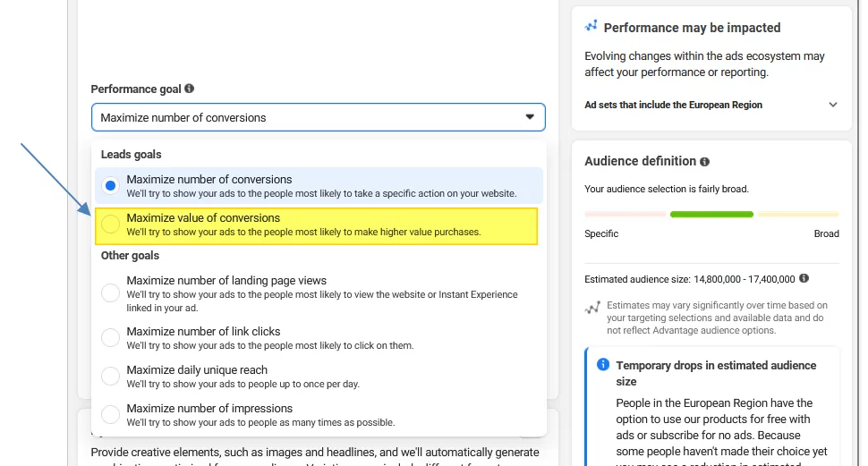Screen dimensions: 868x466
Task: Click Your audience selection is fairly broad text
Action: [x=667, y=189]
